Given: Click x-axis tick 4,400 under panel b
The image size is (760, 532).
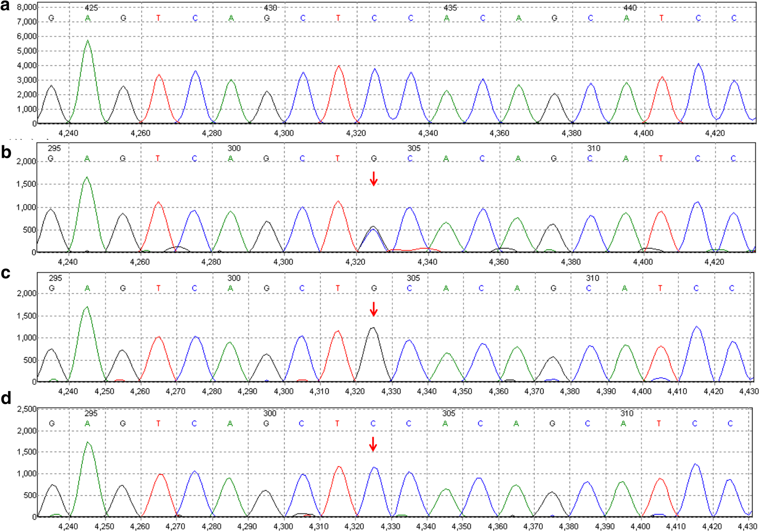Looking at the screenshot, I should (x=643, y=262).
